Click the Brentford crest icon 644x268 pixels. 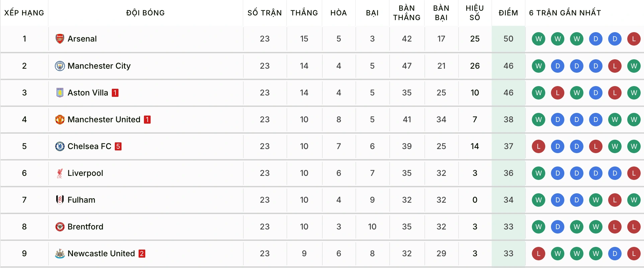(x=60, y=226)
